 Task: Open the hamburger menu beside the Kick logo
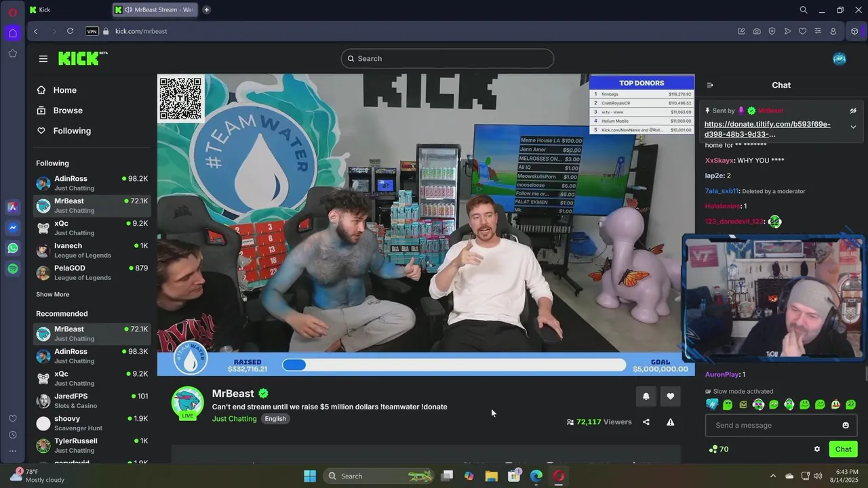(43, 59)
